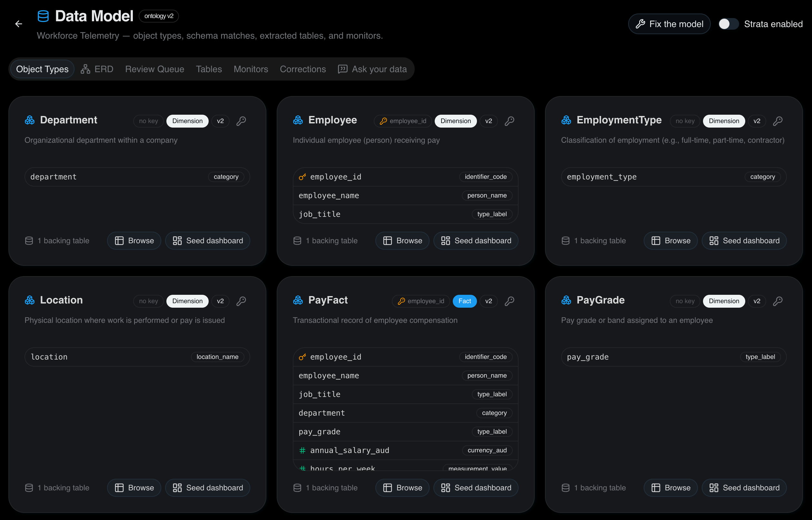This screenshot has width=812, height=520.
Task: Click the Employee object type icon
Action: pyautogui.click(x=298, y=120)
